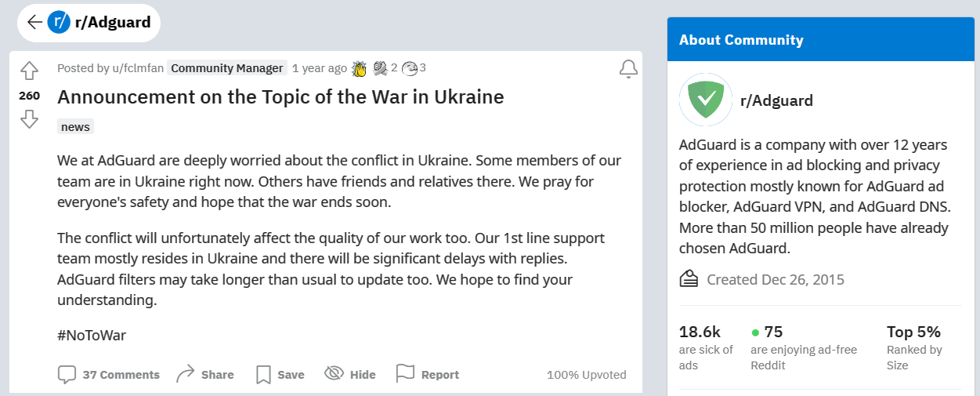Screen dimensions: 980x396
Task: Report the post using flag icon
Action: [405, 374]
